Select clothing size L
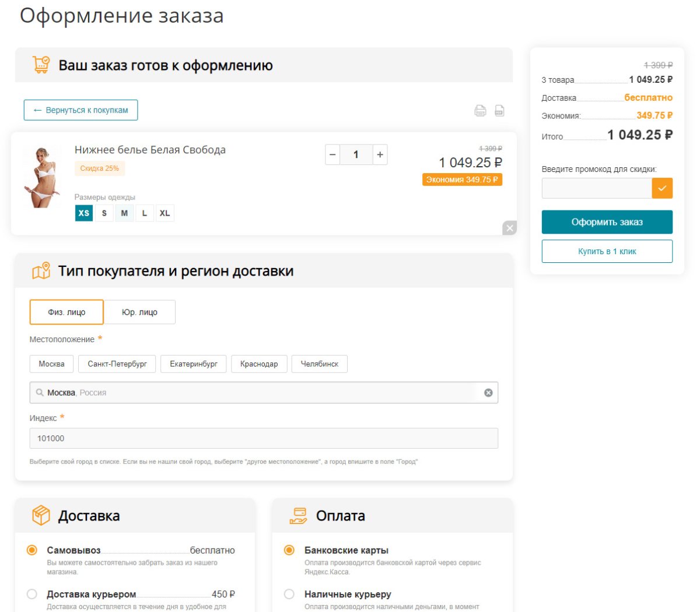The image size is (700, 612). click(144, 213)
